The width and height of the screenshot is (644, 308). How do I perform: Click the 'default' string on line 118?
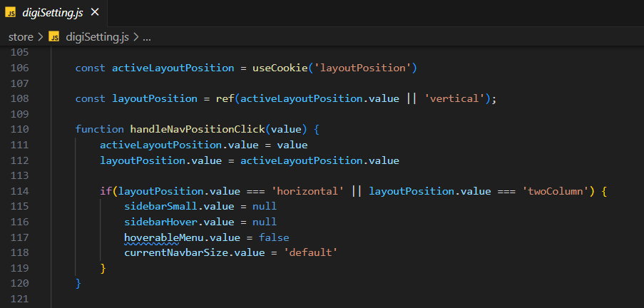[x=310, y=252]
